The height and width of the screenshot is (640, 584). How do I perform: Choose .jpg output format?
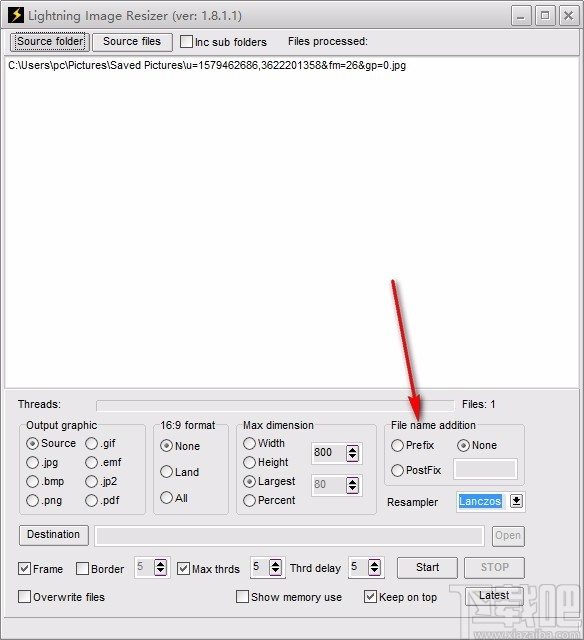click(x=32, y=462)
